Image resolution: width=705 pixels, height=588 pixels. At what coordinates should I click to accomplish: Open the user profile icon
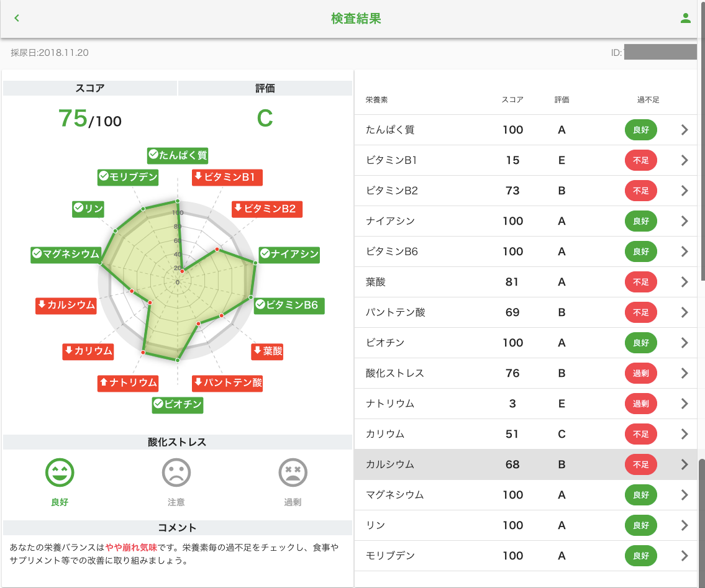(686, 19)
